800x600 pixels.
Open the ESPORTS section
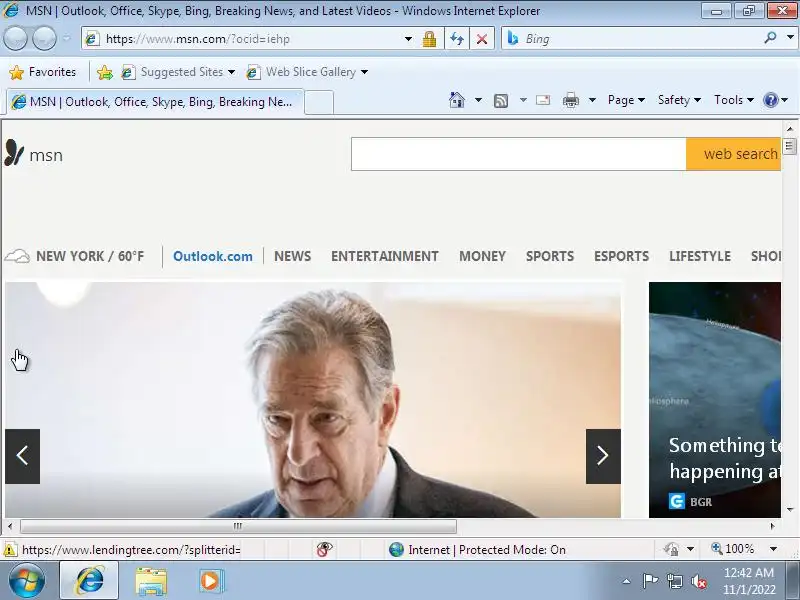click(x=621, y=256)
